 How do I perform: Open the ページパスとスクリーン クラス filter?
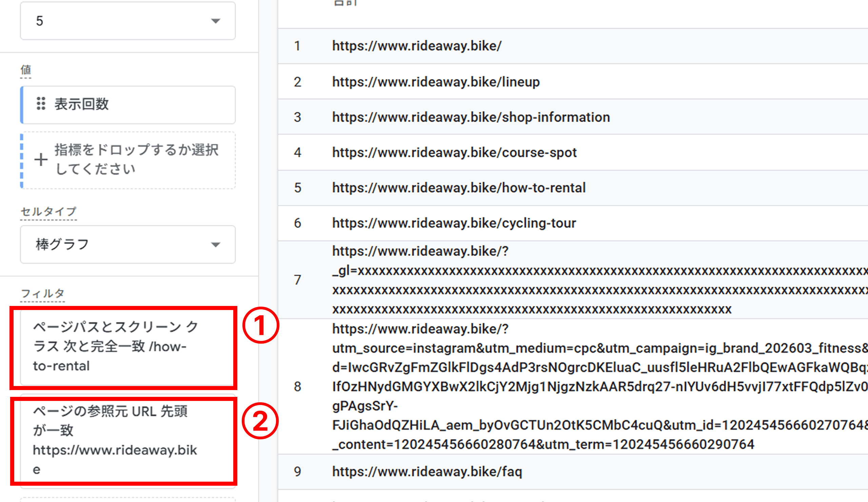[x=128, y=347]
